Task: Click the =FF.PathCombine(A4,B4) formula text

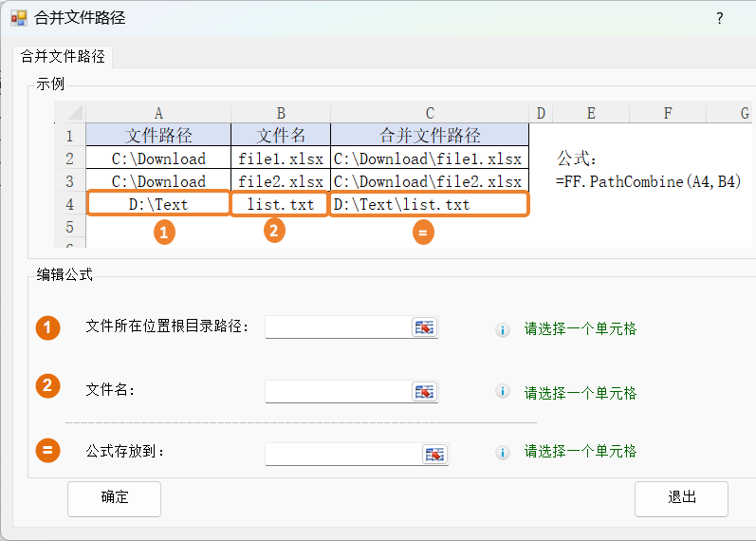Action: click(x=648, y=181)
